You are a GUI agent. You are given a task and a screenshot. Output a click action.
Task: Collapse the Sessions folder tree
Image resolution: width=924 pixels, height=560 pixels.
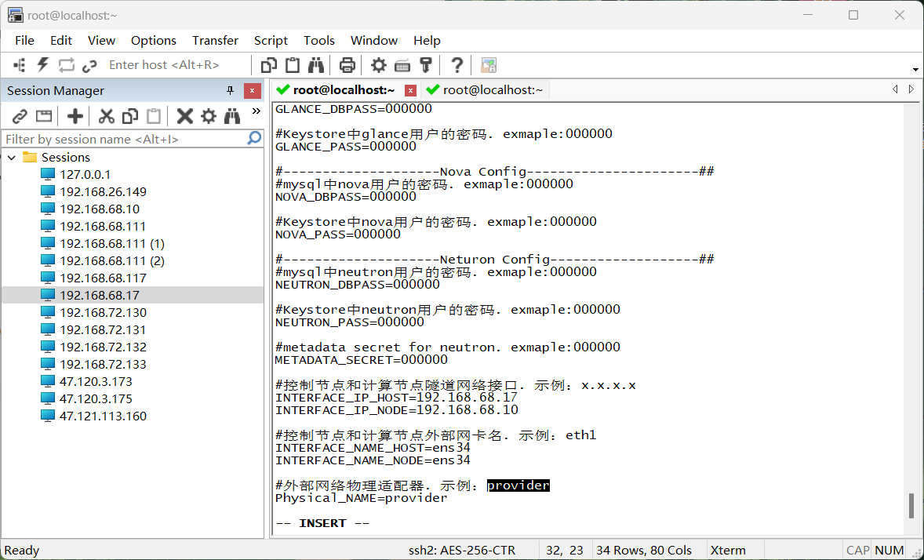click(x=12, y=158)
